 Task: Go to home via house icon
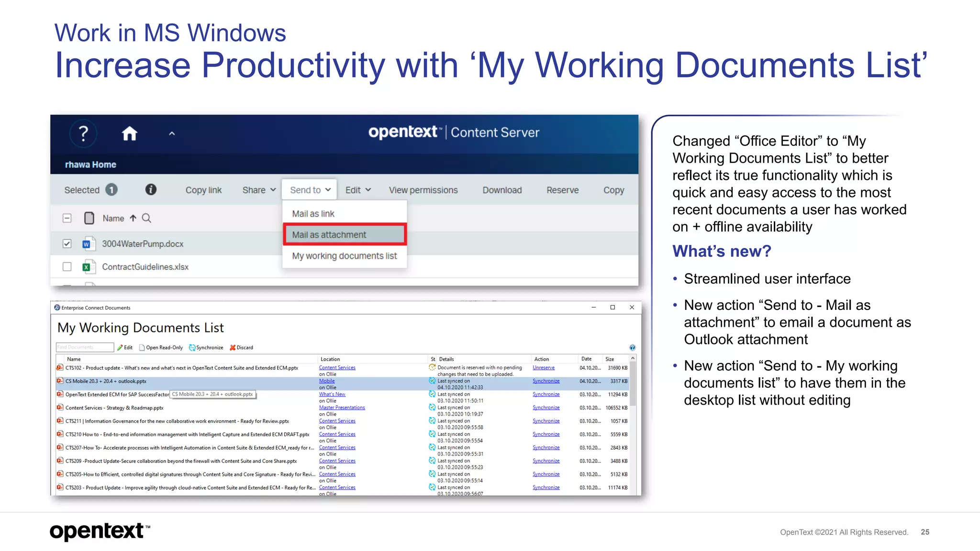129,133
